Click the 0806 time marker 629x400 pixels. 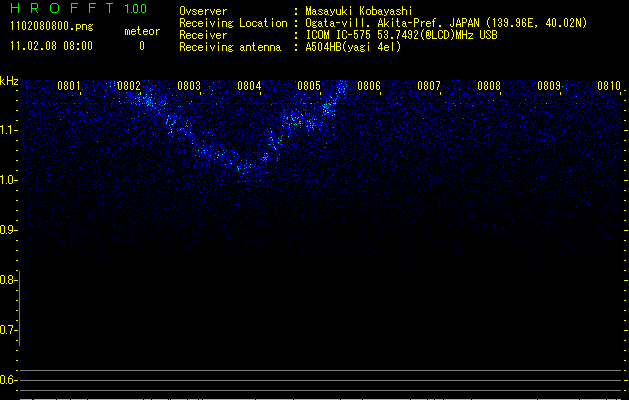[x=369, y=86]
